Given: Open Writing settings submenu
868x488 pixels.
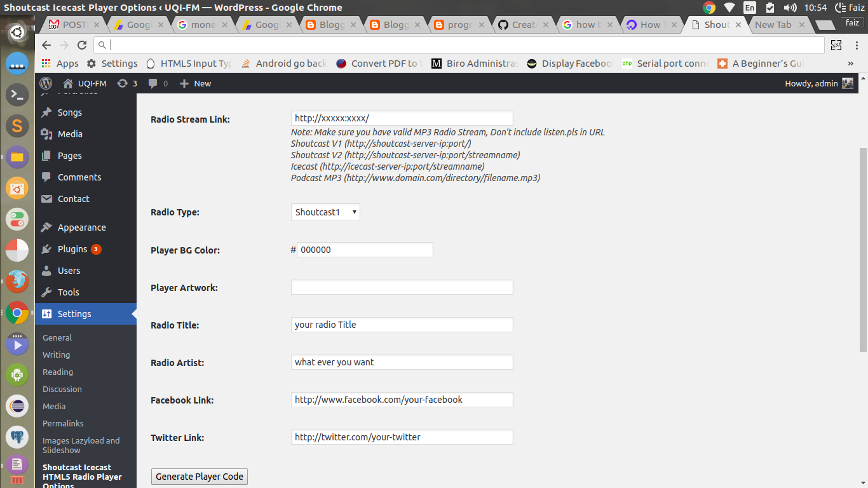Looking at the screenshot, I should pyautogui.click(x=57, y=355).
